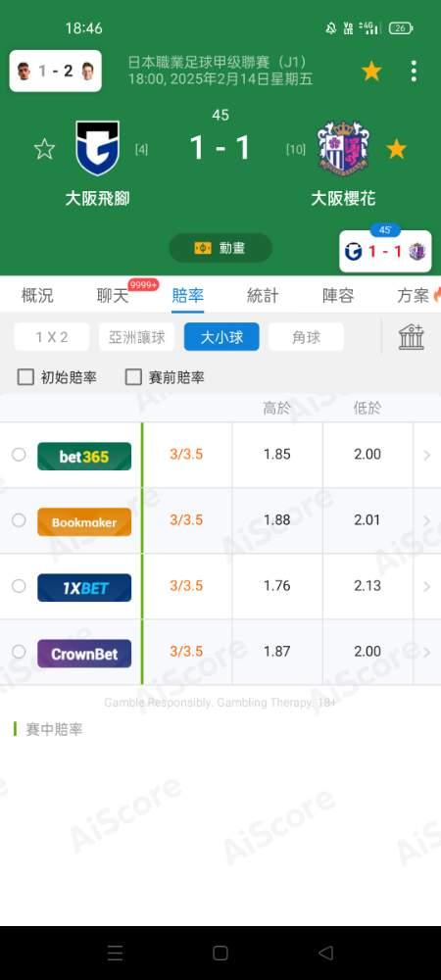Open the league title 日本職業足球甲级聯賽（J1）
The image size is (441, 980).
pyautogui.click(x=218, y=63)
